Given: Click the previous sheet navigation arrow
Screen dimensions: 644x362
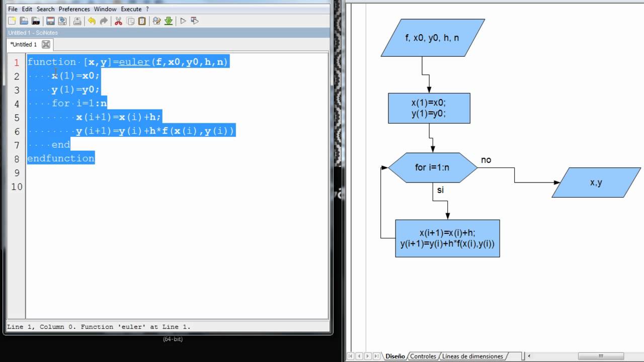Looking at the screenshot, I should pyautogui.click(x=359, y=356).
